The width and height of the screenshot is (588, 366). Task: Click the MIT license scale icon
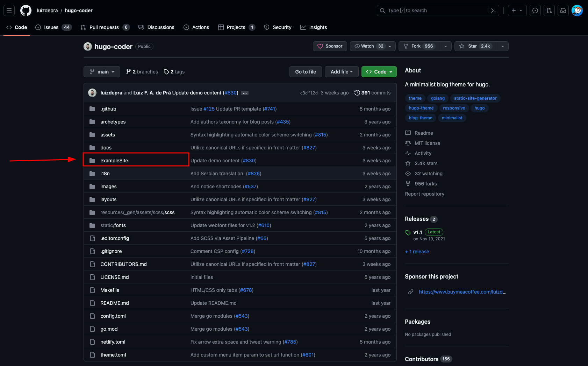click(x=408, y=143)
